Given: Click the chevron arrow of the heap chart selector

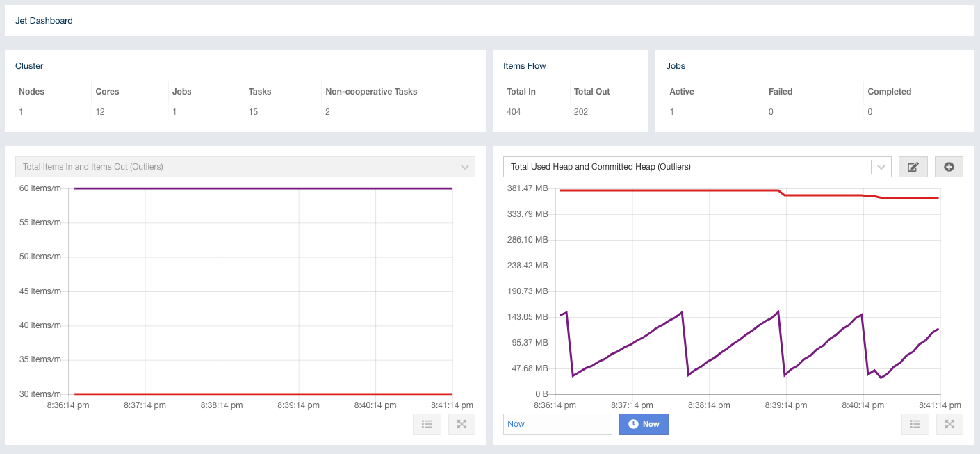Looking at the screenshot, I should 881,167.
